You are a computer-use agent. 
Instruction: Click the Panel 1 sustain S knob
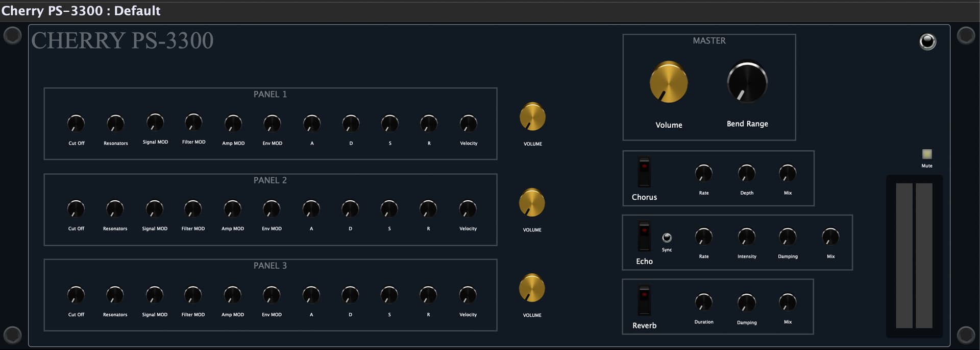click(390, 123)
